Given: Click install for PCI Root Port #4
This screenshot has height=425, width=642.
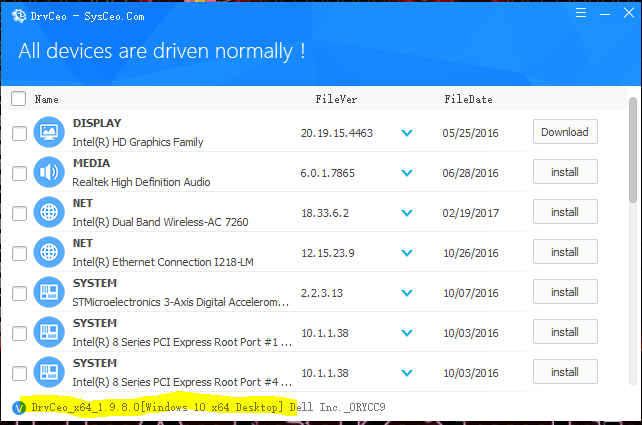Looking at the screenshot, I should (565, 372).
